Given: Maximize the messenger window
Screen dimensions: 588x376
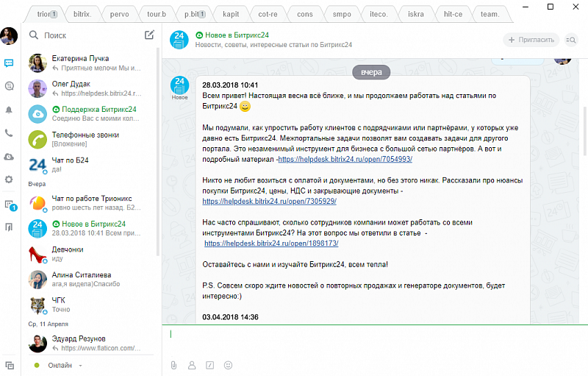Looking at the screenshot, I should 551,7.
